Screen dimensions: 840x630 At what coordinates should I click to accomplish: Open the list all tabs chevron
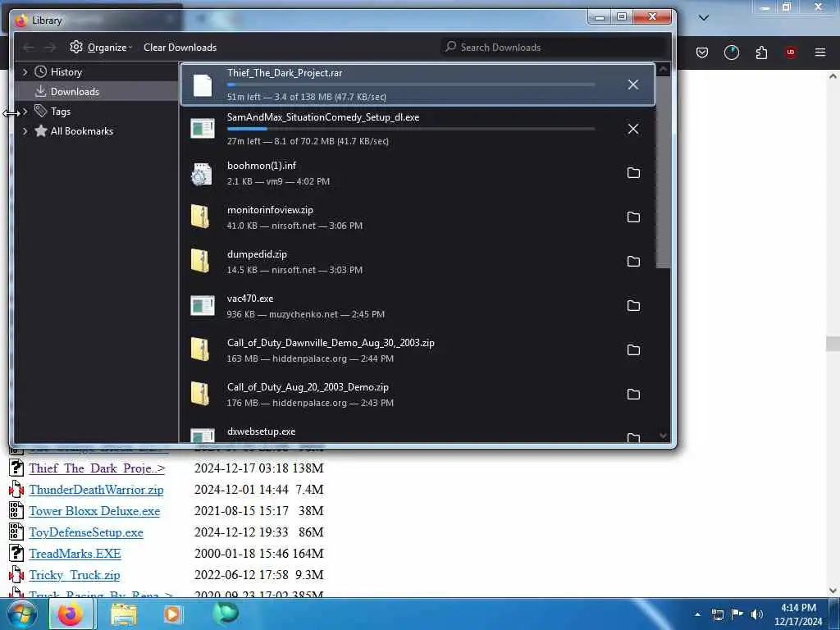(x=704, y=18)
